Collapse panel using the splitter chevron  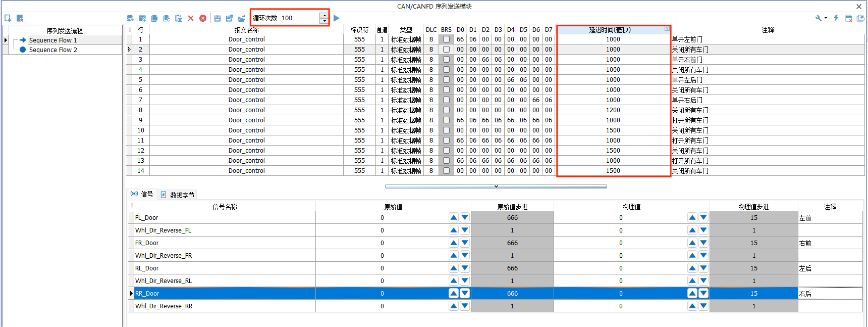tap(496, 186)
